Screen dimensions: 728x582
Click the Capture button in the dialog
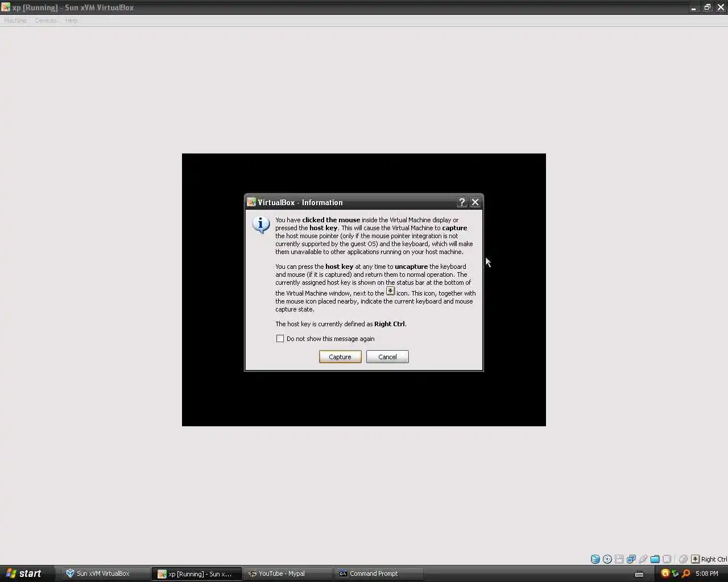pos(340,357)
